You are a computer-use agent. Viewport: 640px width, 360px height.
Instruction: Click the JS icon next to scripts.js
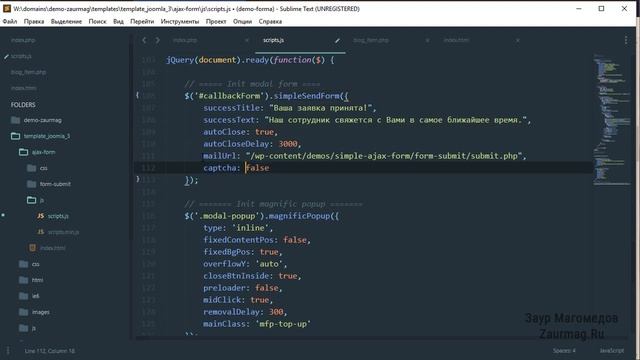click(40, 216)
